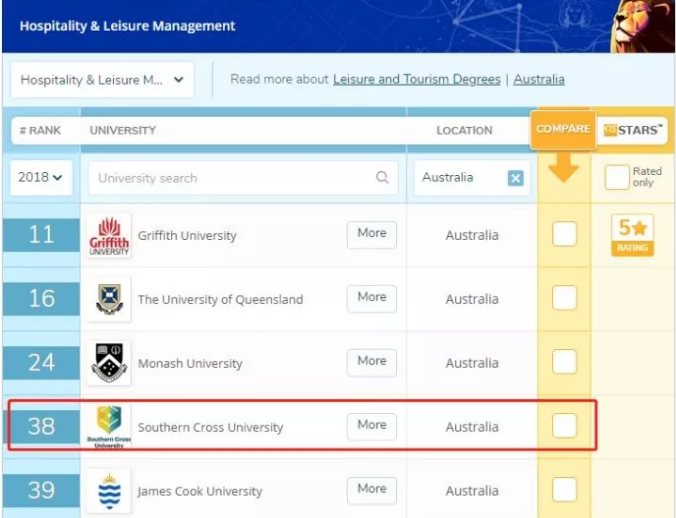
Task: Tick compare checkbox for Griffith University
Action: pos(564,234)
